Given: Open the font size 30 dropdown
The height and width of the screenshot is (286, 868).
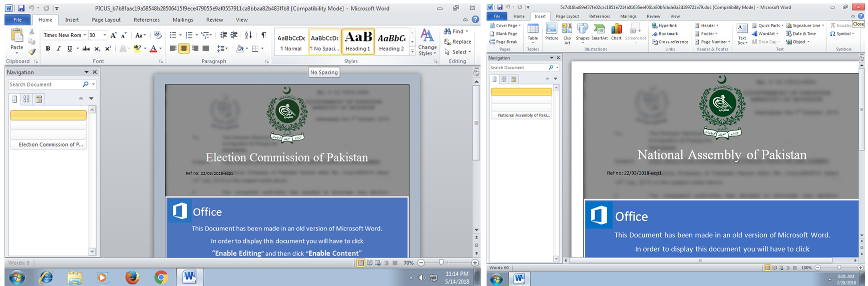Looking at the screenshot, I should point(105,35).
